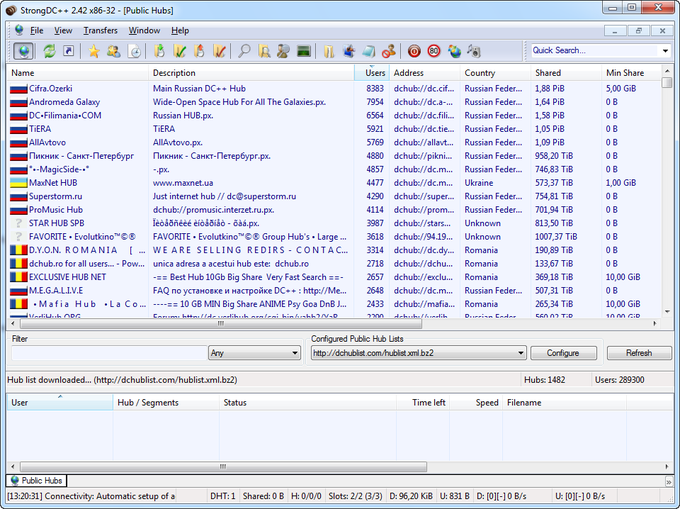Select the EXCLUSIVE HUB NET row
The width and height of the screenshot is (680, 509).
[334, 277]
